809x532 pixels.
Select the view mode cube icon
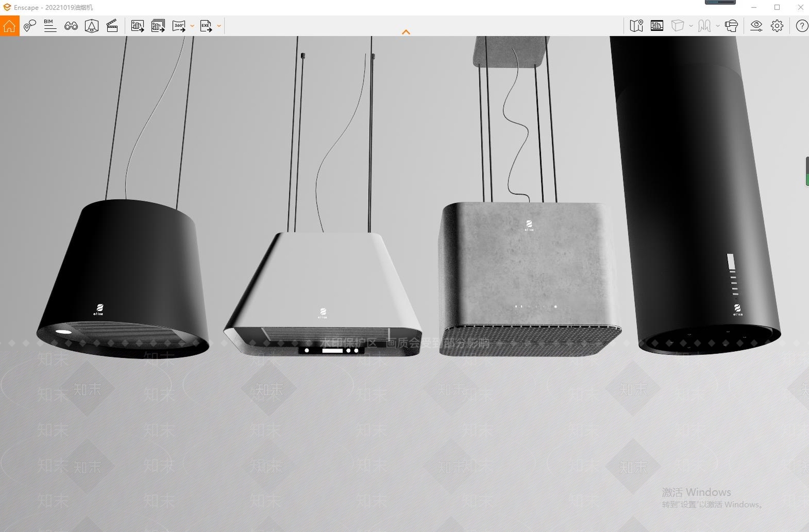[x=678, y=26]
